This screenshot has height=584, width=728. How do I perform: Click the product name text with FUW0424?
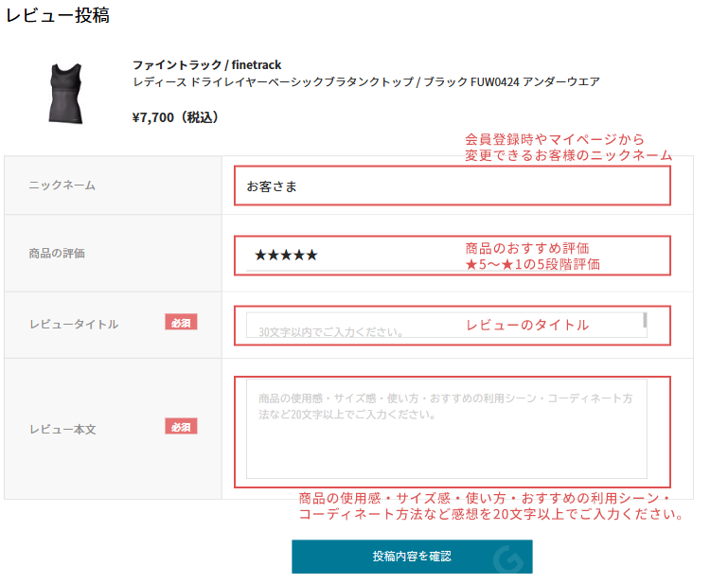pyautogui.click(x=365, y=81)
